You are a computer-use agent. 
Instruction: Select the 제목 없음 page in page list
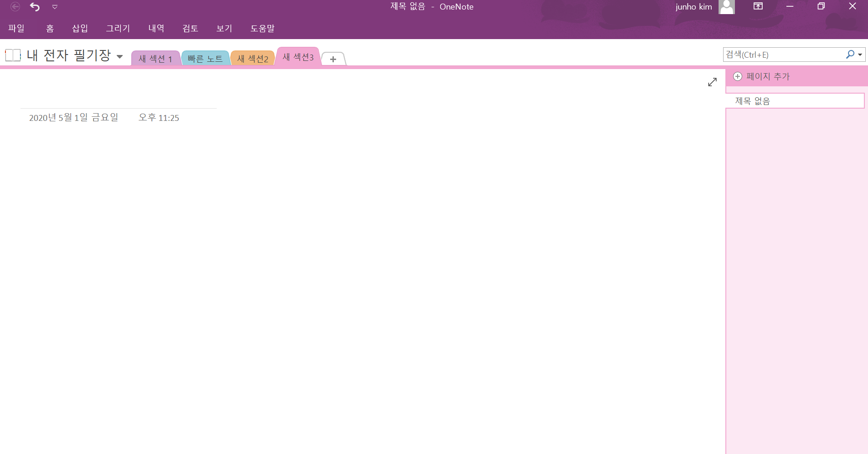(795, 101)
